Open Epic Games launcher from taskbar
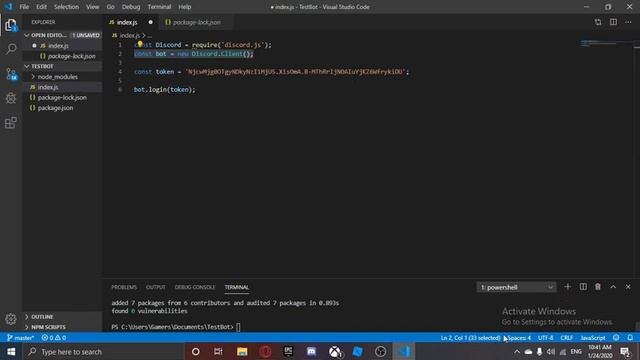 pyautogui.click(x=288, y=351)
